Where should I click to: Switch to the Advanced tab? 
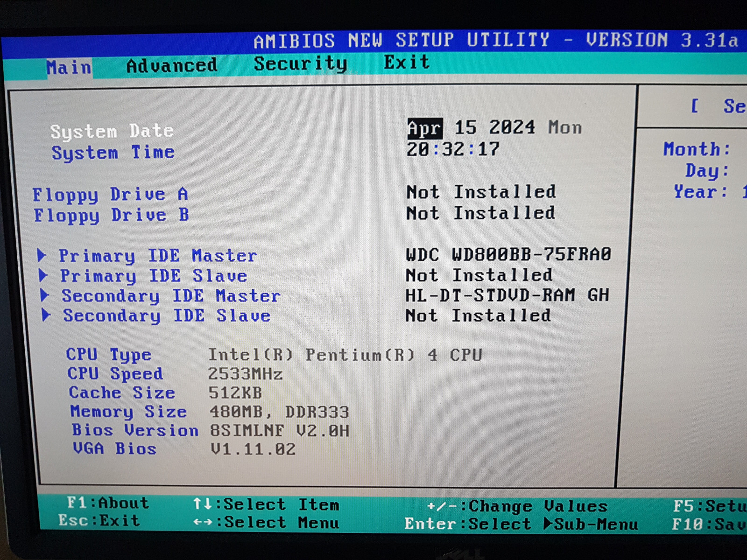(172, 65)
